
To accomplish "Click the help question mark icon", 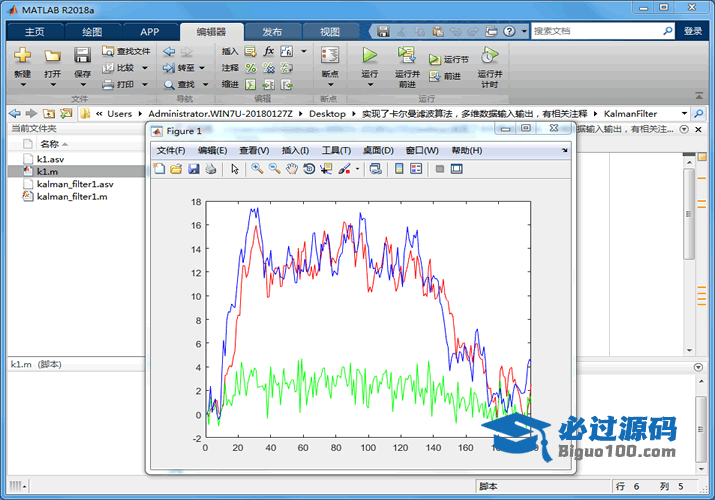I will tap(509, 31).
